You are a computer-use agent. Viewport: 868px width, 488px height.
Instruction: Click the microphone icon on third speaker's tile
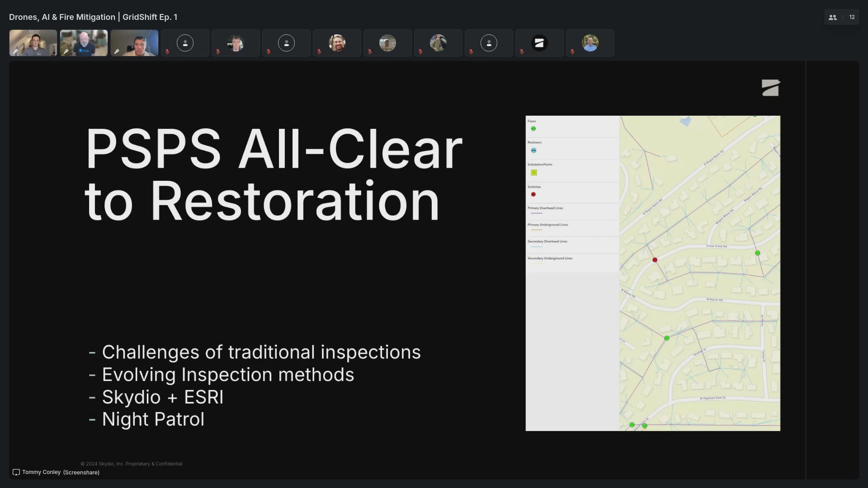click(x=117, y=52)
